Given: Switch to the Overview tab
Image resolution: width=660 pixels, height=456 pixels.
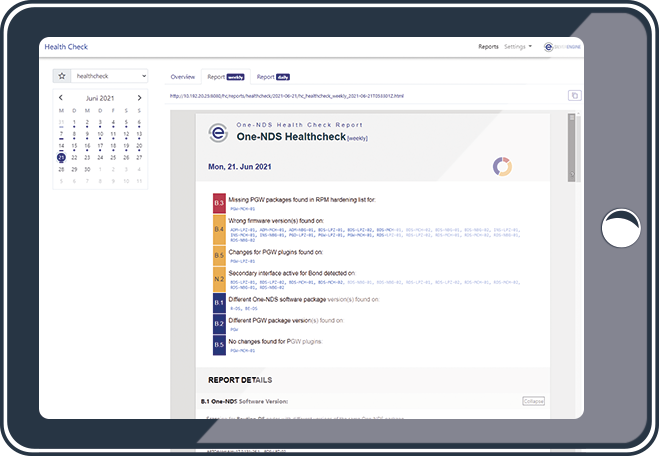Looking at the screenshot, I should [183, 77].
